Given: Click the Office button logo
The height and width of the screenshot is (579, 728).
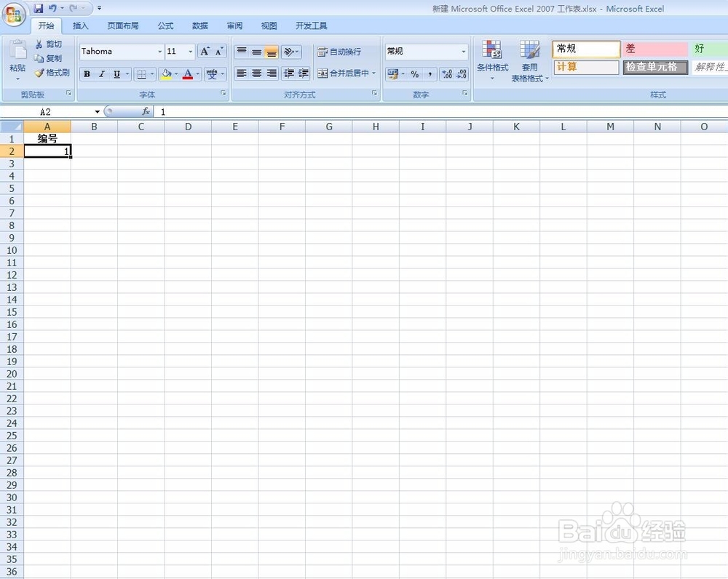Looking at the screenshot, I should 14,15.
